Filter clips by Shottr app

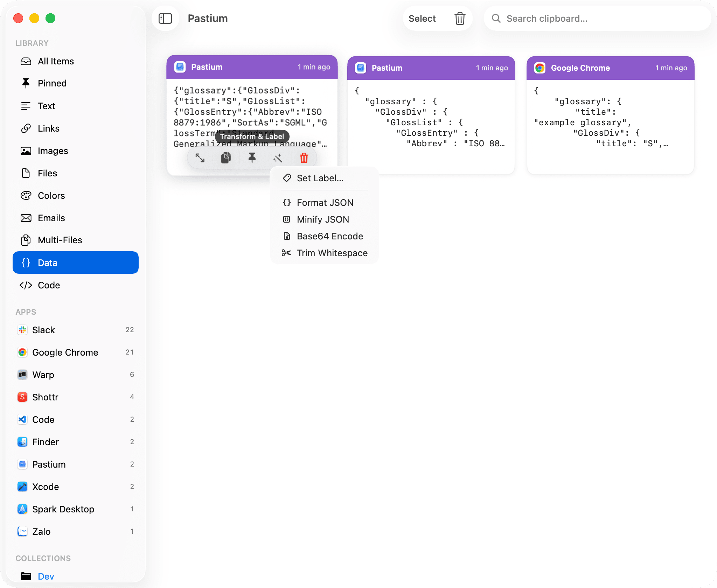76,397
